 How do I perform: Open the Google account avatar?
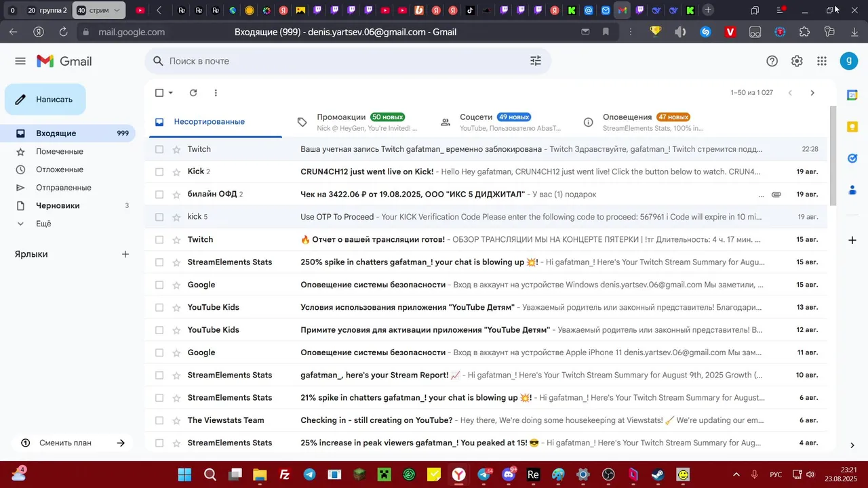(x=849, y=61)
